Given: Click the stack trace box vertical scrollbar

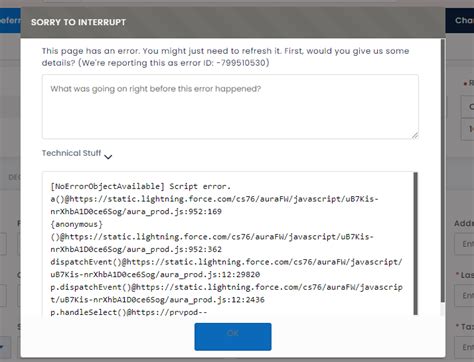Looking at the screenshot, I should pyautogui.click(x=415, y=243).
